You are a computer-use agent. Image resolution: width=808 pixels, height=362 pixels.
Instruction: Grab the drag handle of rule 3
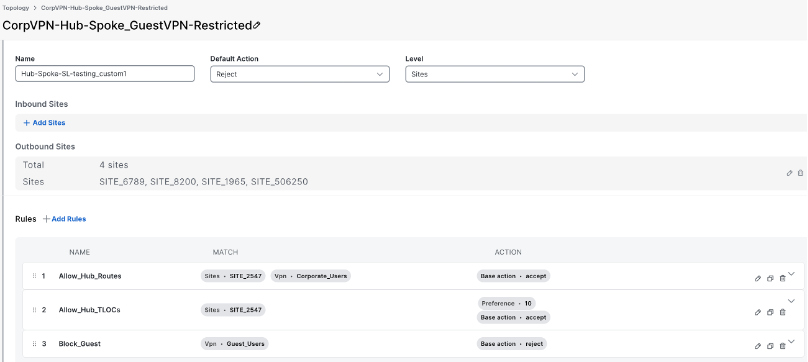(34, 343)
